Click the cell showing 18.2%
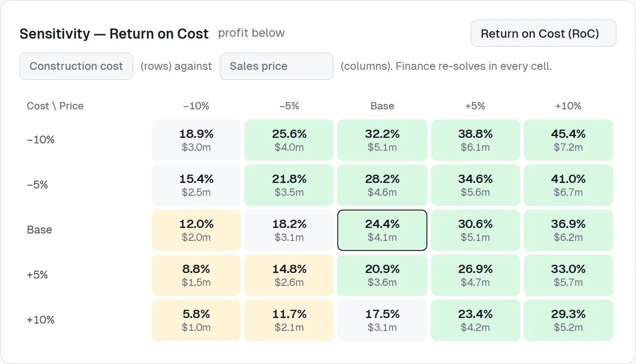 [x=289, y=230]
